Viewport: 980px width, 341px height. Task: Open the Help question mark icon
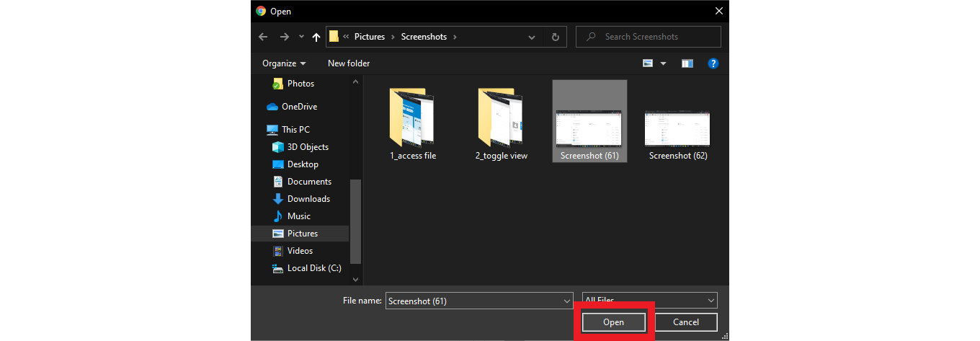(x=713, y=63)
